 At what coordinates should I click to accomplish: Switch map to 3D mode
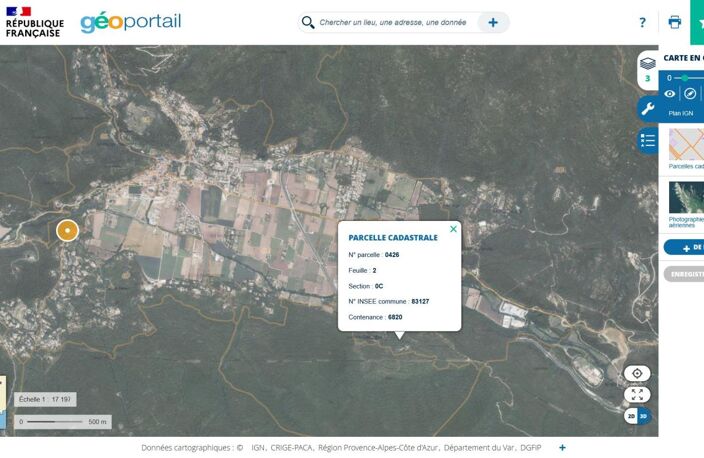pyautogui.click(x=643, y=416)
